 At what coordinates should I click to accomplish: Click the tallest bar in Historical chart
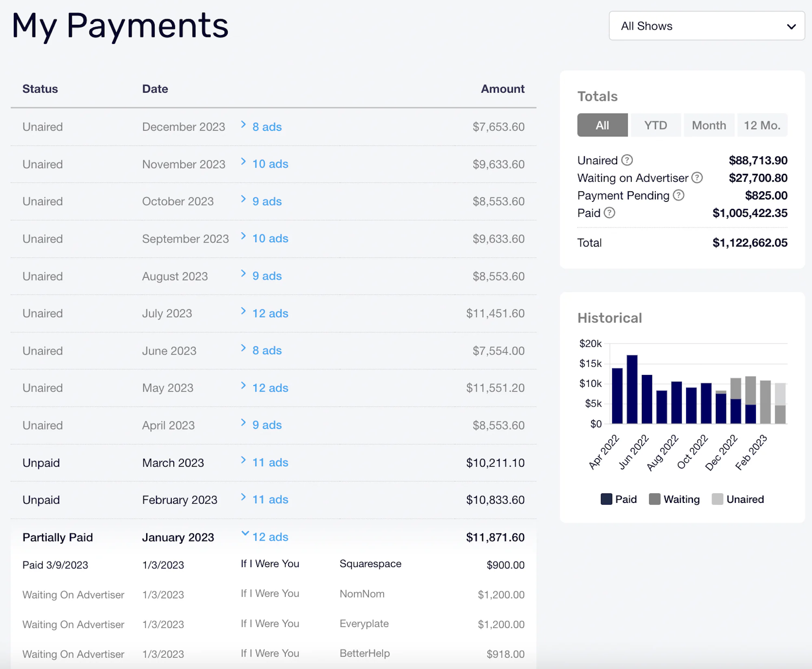pyautogui.click(x=632, y=389)
